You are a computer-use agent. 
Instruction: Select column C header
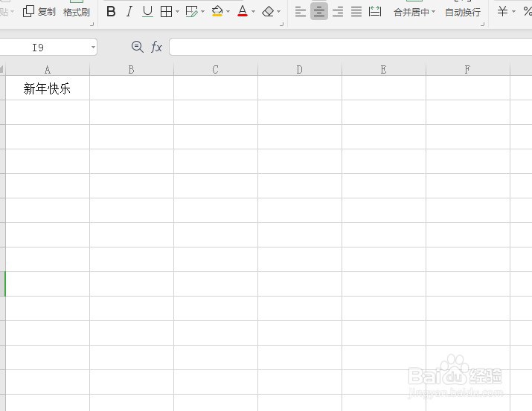[216, 69]
